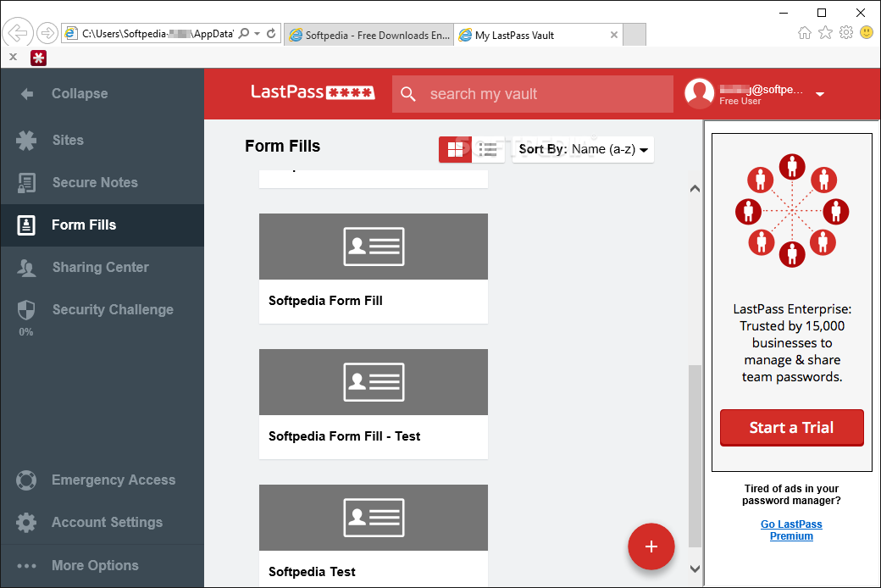
Task: Open Security Challenge label
Action: point(113,310)
